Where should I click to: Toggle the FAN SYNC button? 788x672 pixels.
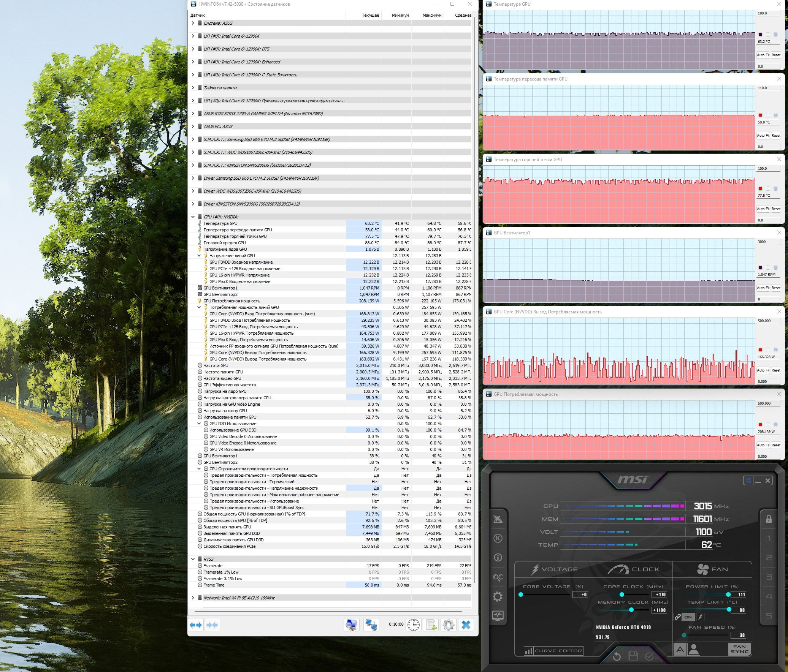tap(739, 649)
